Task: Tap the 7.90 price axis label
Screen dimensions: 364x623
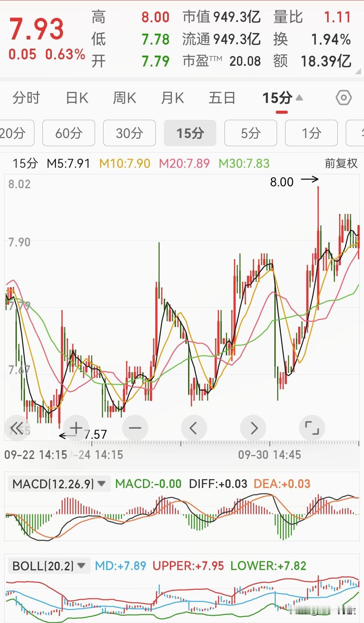Action: point(20,242)
